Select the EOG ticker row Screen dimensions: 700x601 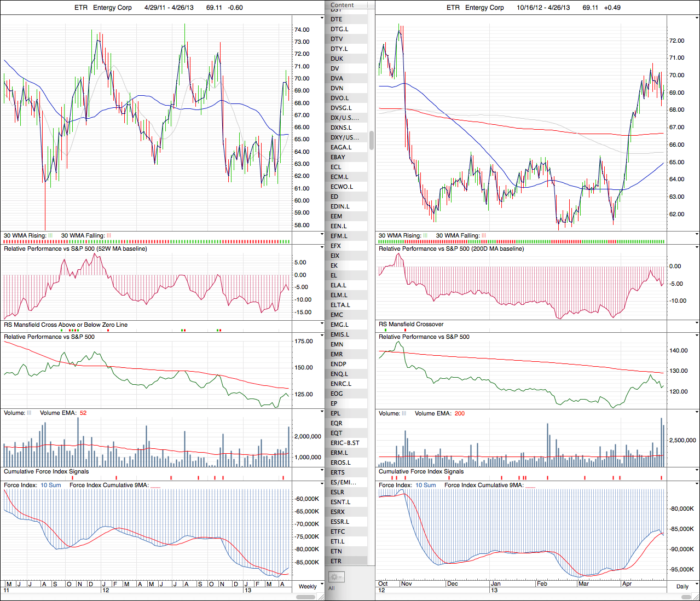(x=337, y=394)
